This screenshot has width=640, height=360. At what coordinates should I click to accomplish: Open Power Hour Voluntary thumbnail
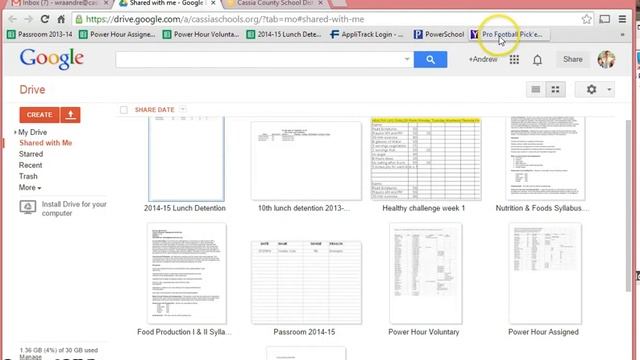(426, 273)
